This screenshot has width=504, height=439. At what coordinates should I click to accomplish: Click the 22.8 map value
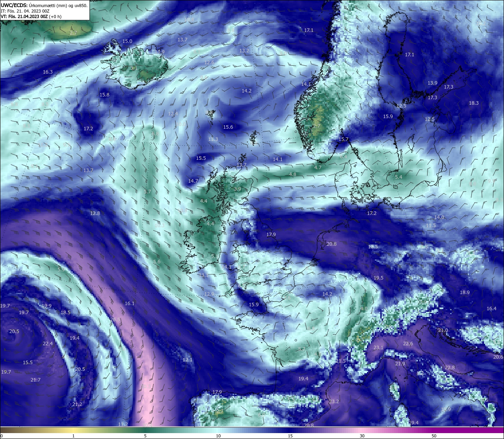(x=450, y=368)
